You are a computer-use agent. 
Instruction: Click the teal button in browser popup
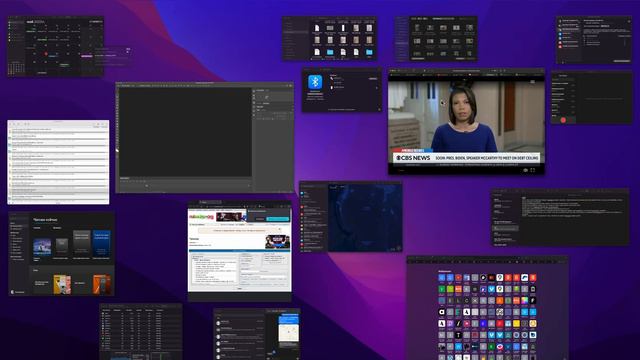(x=278, y=219)
